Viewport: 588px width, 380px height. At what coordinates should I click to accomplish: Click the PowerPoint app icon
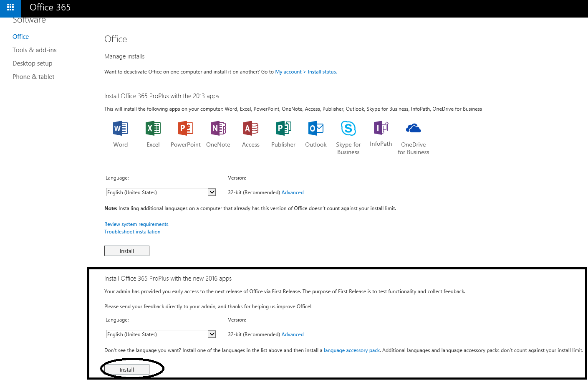point(186,128)
